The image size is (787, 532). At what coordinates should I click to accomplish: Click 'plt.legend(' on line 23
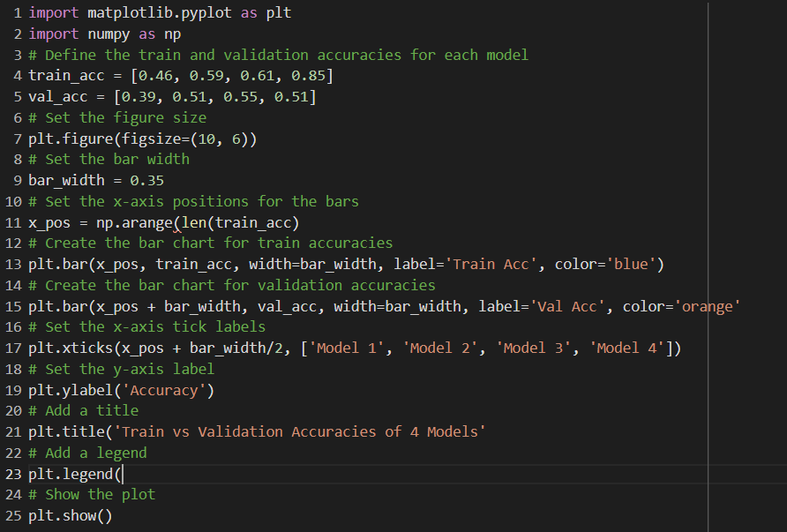tap(75, 474)
